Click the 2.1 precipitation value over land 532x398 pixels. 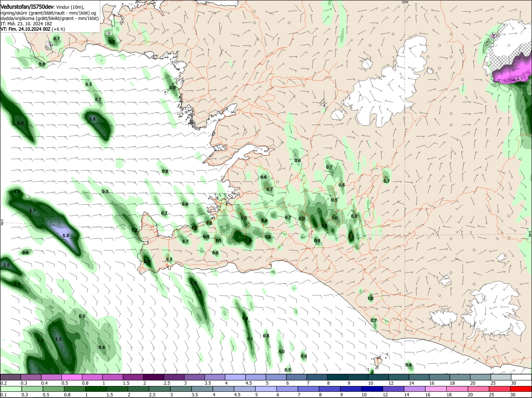pos(351,237)
